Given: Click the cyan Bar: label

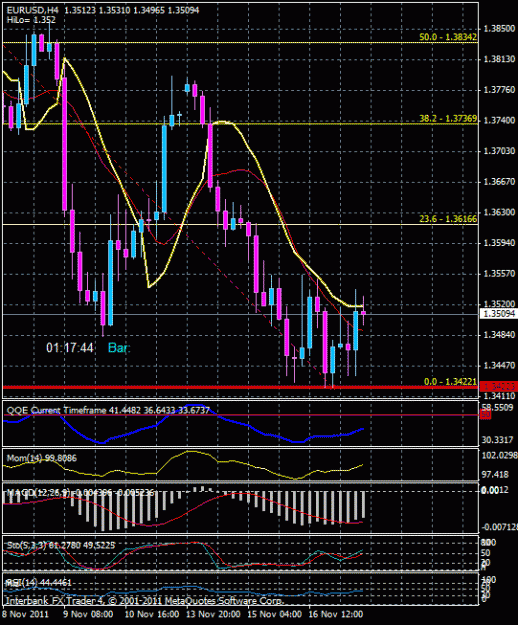Looking at the screenshot, I should tap(119, 348).
